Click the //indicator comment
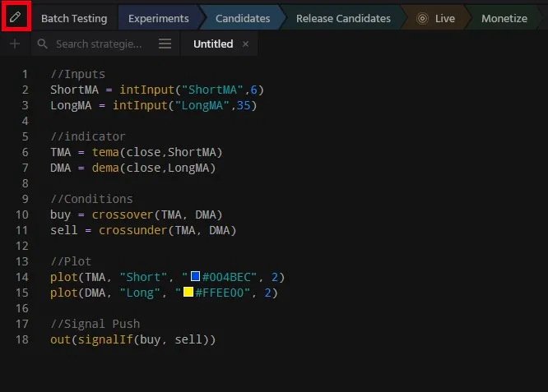548x392 pixels. click(88, 136)
